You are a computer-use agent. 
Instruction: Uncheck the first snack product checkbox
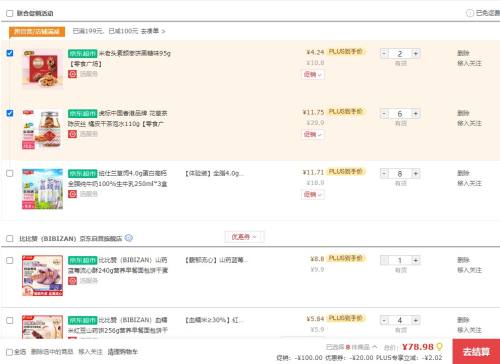10,53
